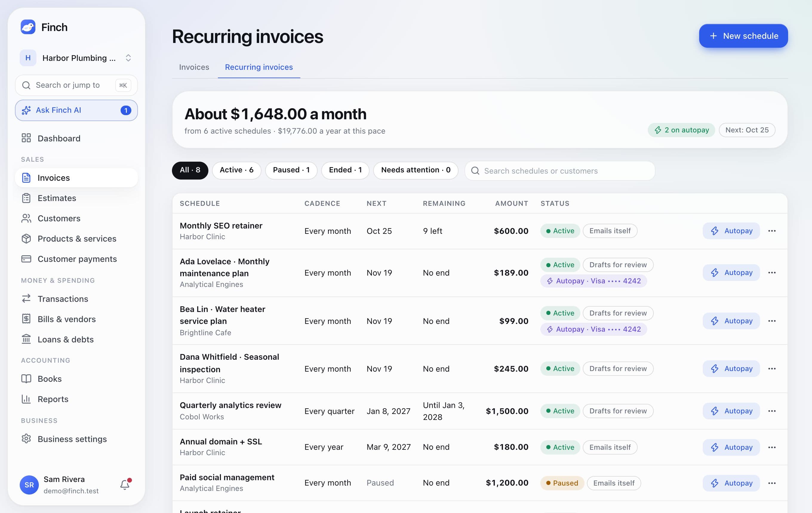Image resolution: width=812 pixels, height=513 pixels.
Task: Open Transactions page
Action: pos(76,299)
